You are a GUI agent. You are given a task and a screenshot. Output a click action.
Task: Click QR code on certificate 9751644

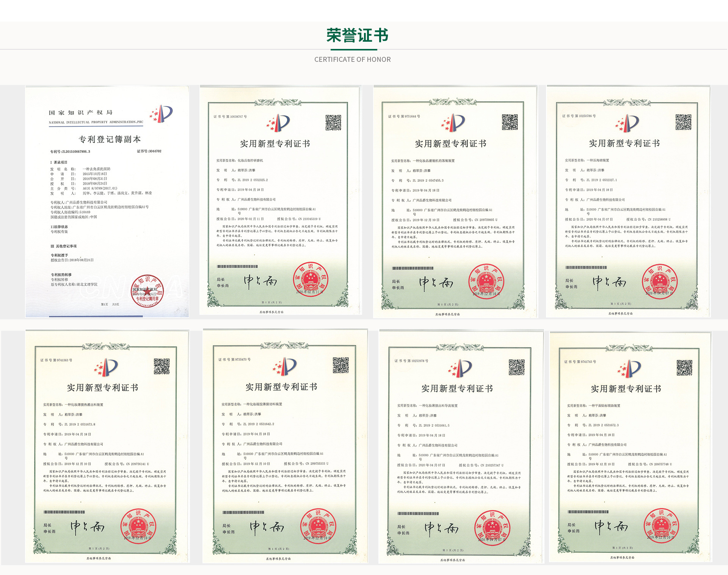[x=510, y=122]
